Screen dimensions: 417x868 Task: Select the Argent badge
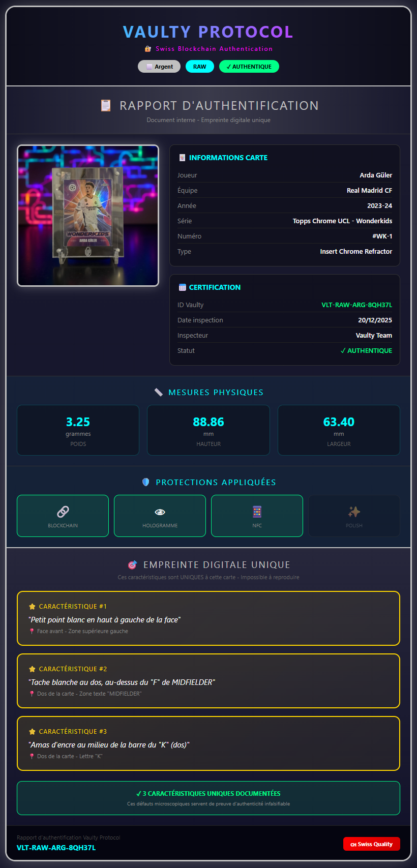point(159,67)
